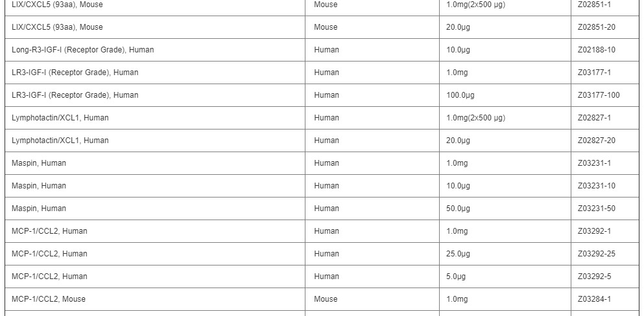
Task: Click Long-R3-IGF-I (Receptor Grade), Human product name
Action: (x=83, y=50)
